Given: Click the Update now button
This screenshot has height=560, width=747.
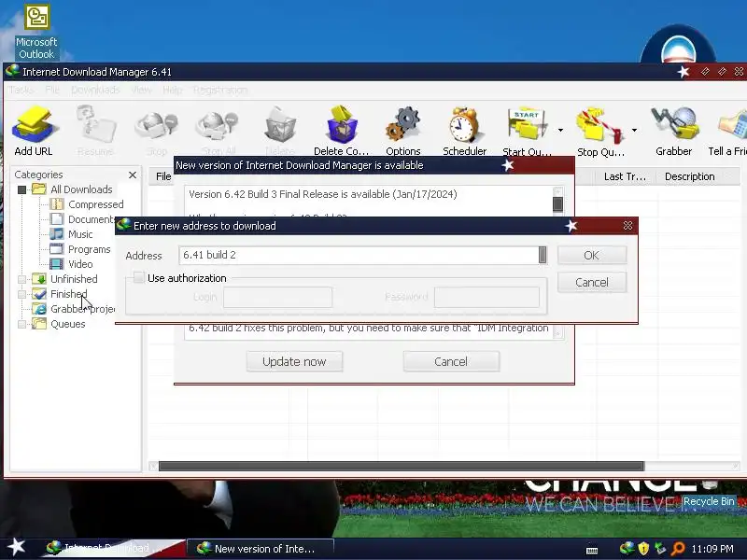Looking at the screenshot, I should tap(294, 362).
